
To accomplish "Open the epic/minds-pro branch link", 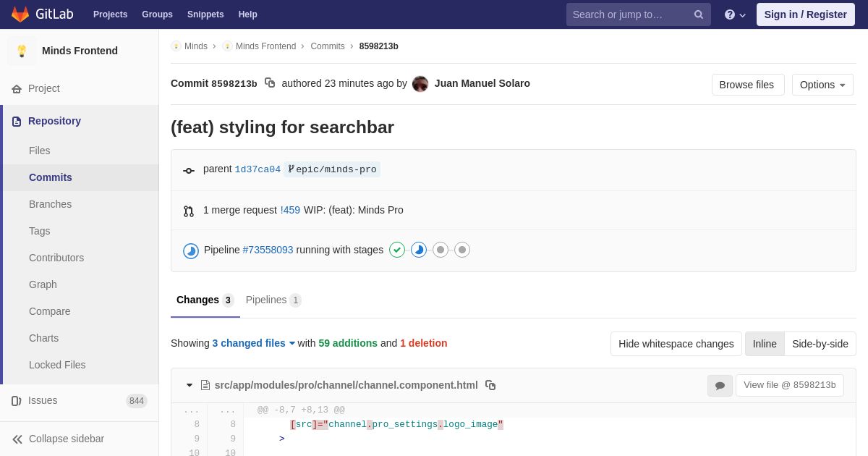I will point(332,169).
